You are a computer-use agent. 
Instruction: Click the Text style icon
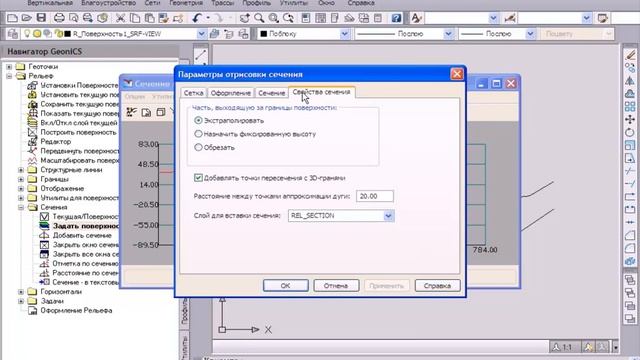pos(416,18)
